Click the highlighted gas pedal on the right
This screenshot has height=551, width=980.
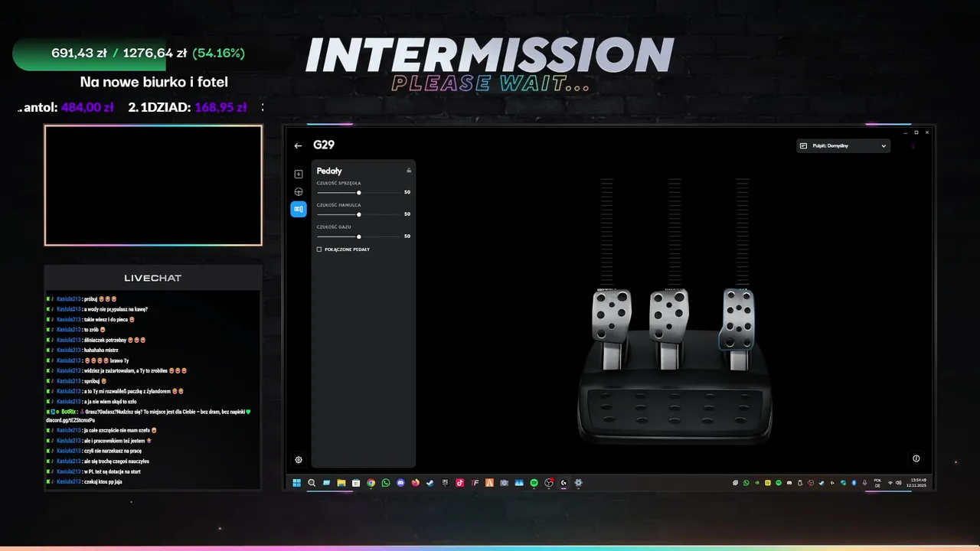(737, 319)
